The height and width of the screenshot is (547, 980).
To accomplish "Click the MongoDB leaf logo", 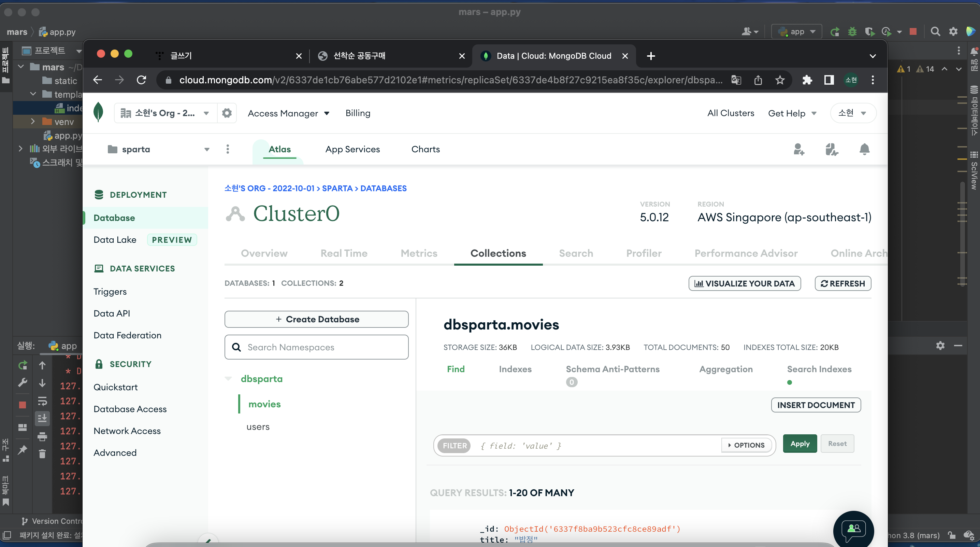I will coord(98,112).
